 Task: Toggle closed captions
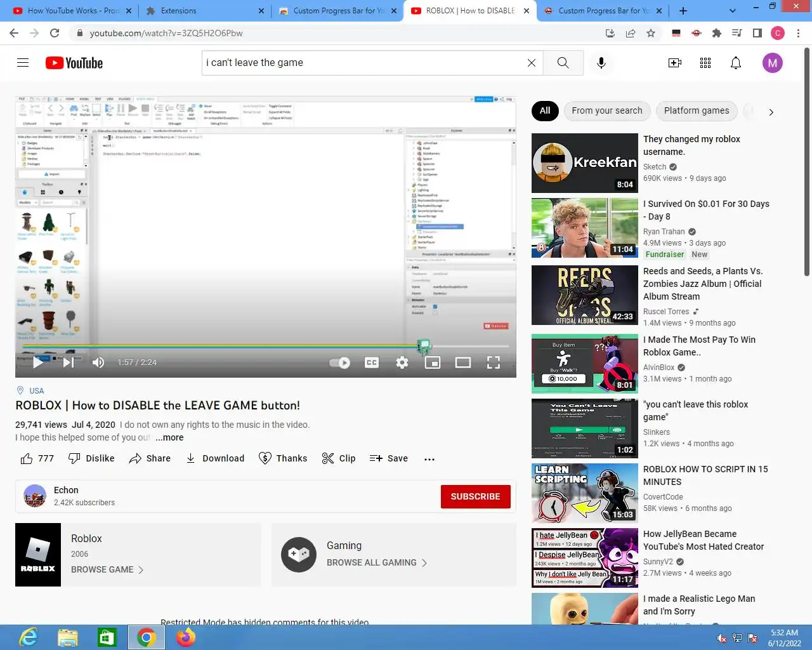[372, 362]
